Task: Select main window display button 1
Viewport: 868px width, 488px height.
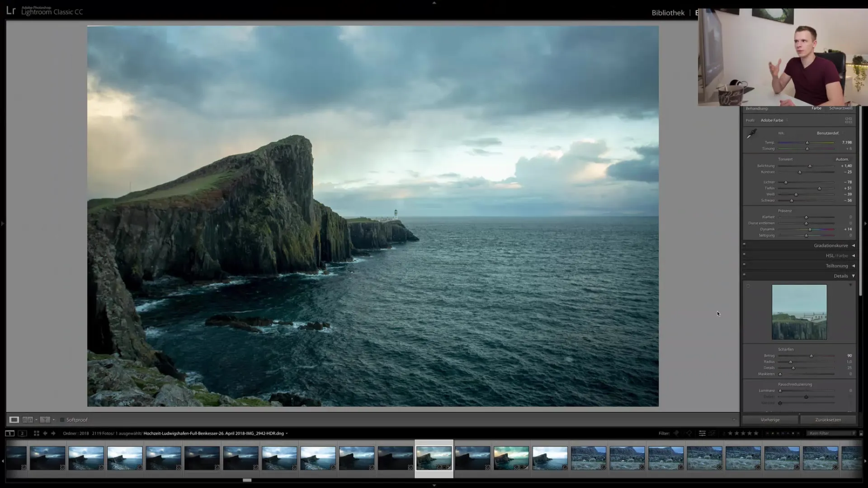Action: coord(9,433)
